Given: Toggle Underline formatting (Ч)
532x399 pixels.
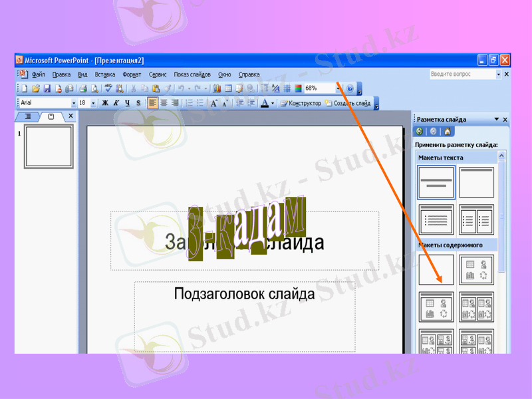Looking at the screenshot, I should click(x=126, y=104).
